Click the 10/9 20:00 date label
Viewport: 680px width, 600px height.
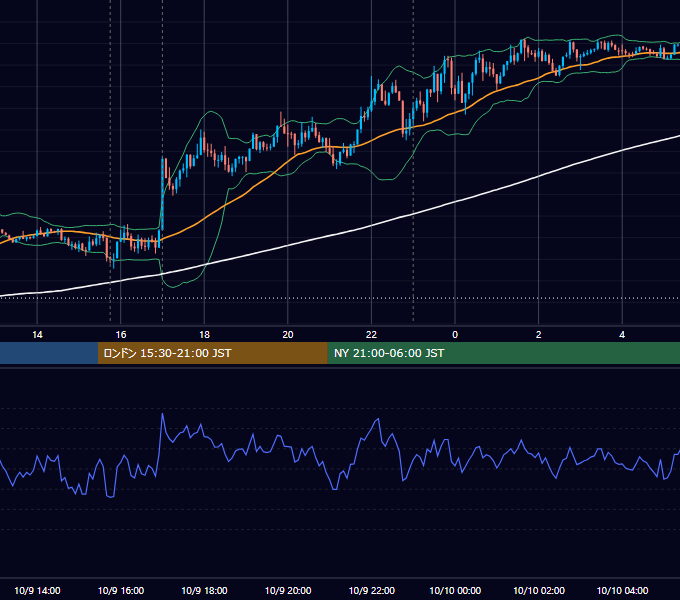tap(288, 590)
